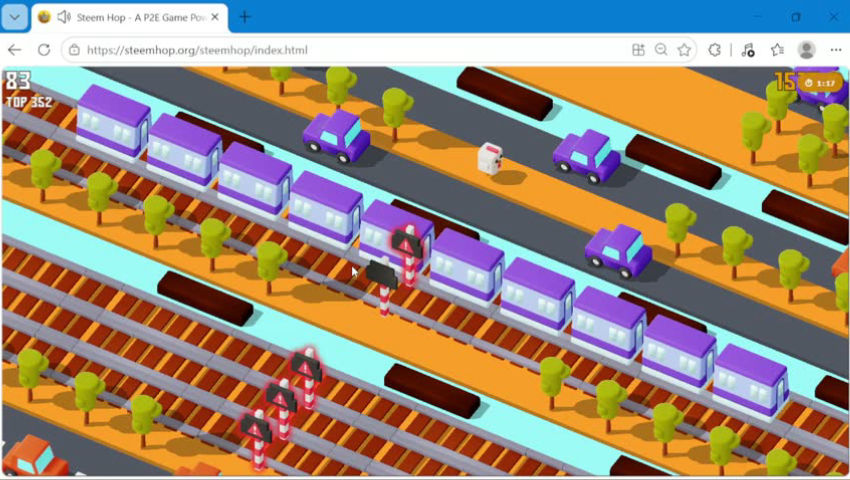Click the gold coin counter 15
The width and height of the screenshot is (850, 480).
tap(785, 82)
